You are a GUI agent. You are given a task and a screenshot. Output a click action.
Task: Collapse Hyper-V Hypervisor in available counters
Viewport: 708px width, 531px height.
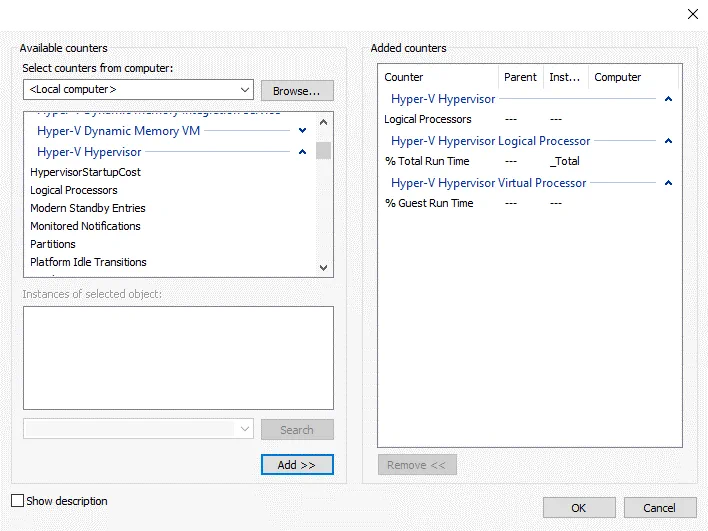(302, 152)
